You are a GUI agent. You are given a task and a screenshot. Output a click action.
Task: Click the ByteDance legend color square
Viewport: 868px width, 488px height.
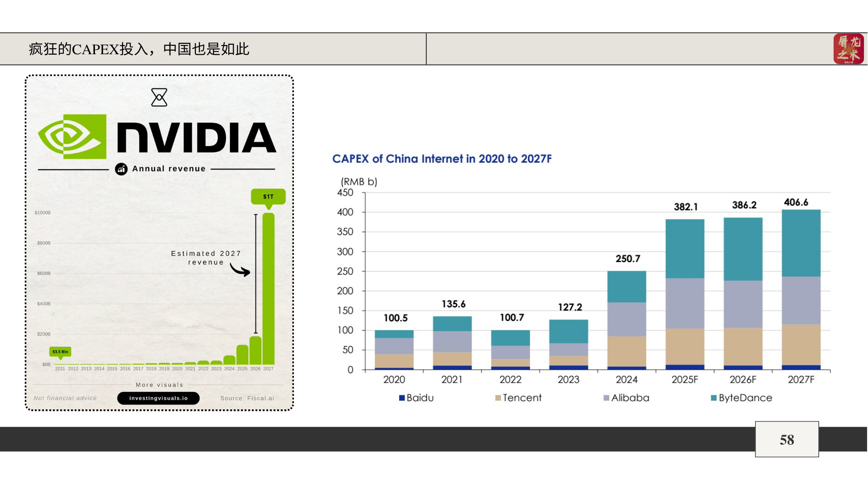[x=713, y=398]
